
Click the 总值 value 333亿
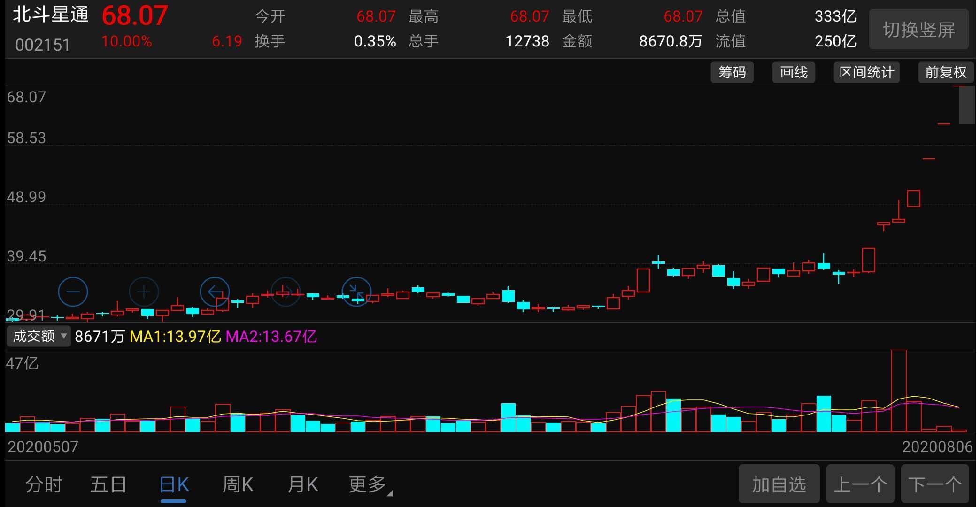click(835, 16)
